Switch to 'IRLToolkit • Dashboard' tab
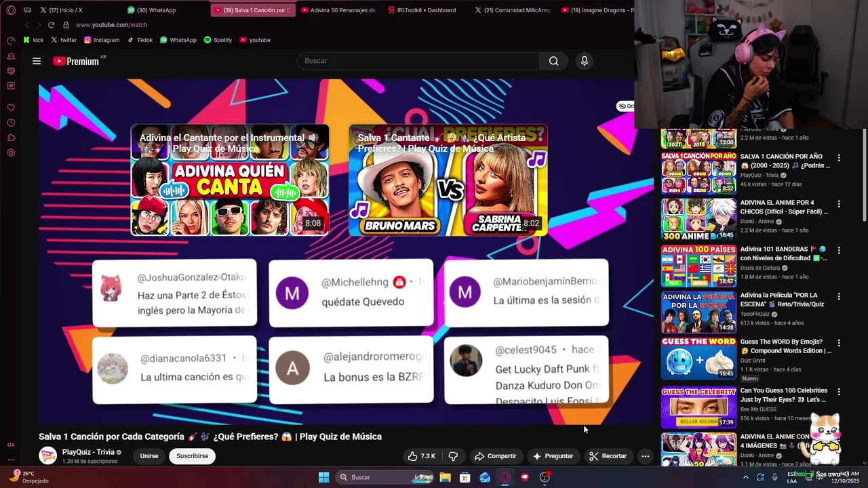The image size is (868, 488). [x=427, y=10]
